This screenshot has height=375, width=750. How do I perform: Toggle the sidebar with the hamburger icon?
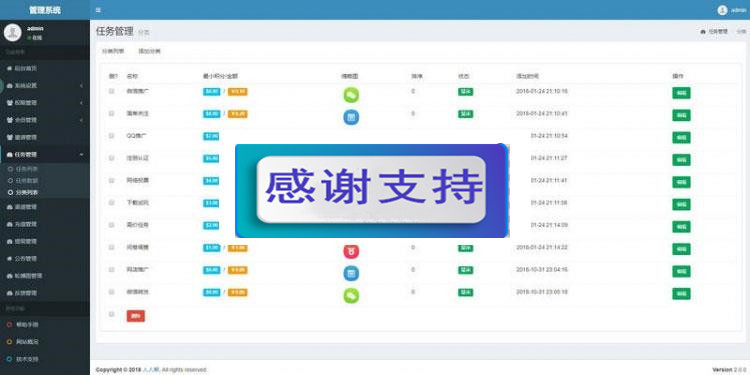(98, 10)
